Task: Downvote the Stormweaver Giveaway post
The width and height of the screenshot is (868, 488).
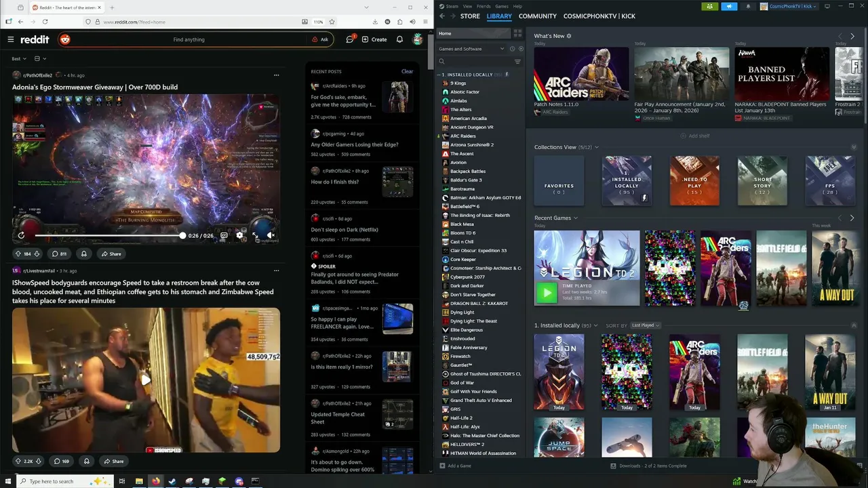Action: pos(37,254)
